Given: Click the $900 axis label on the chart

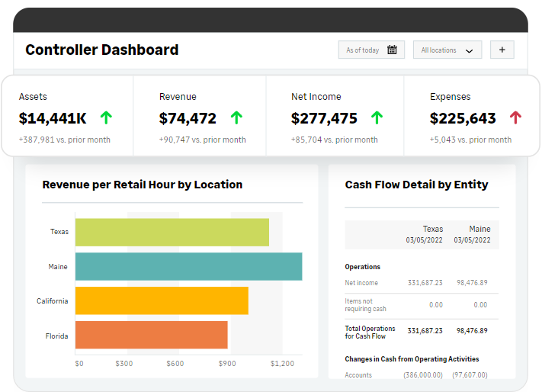Looking at the screenshot, I should [x=227, y=364].
